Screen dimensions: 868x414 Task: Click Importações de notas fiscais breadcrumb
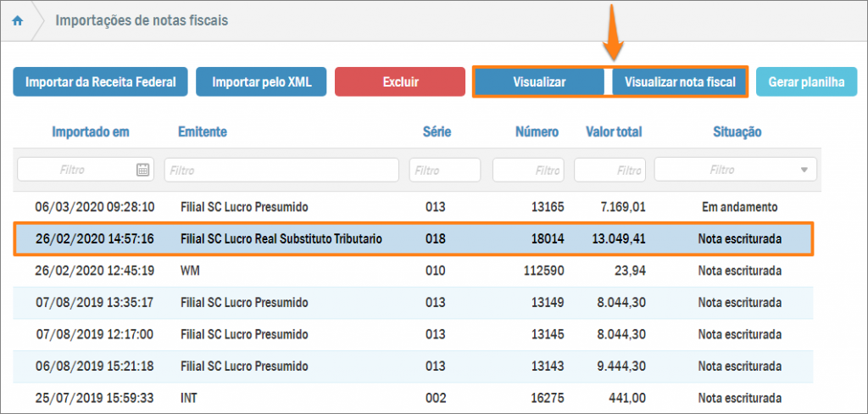[142, 20]
